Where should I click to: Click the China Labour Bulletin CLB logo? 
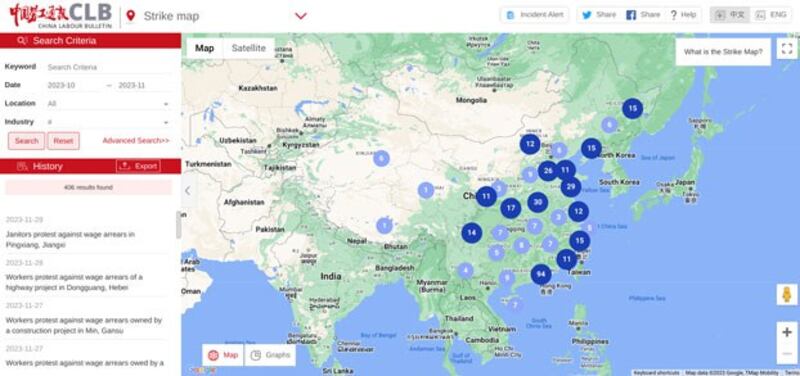click(x=60, y=15)
